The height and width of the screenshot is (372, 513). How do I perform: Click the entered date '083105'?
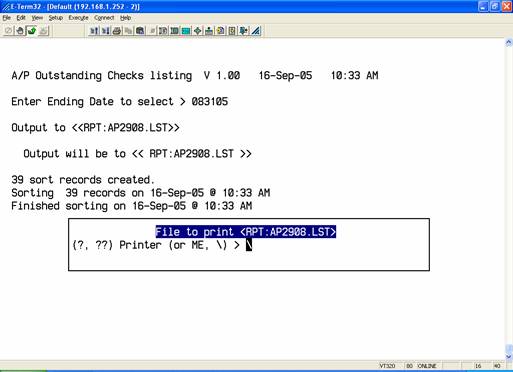click(x=210, y=101)
